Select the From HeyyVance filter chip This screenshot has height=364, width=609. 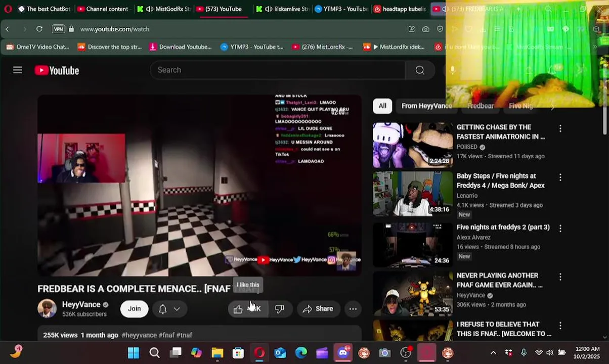426,106
